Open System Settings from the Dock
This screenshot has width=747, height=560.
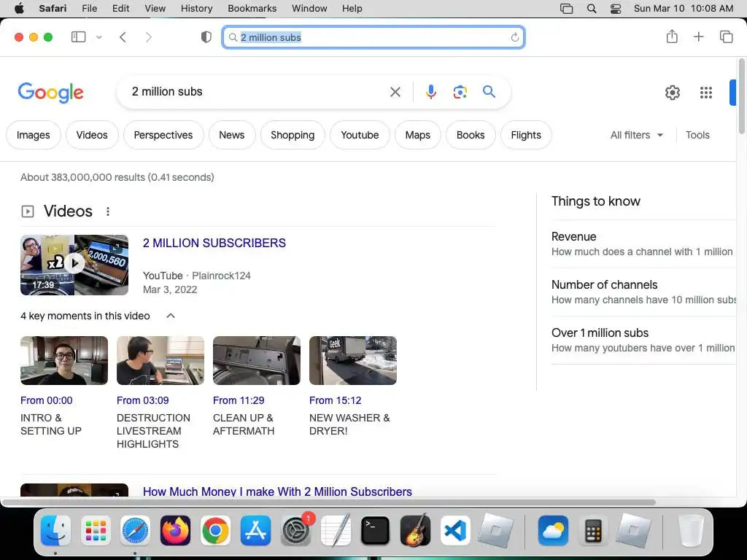pos(295,531)
